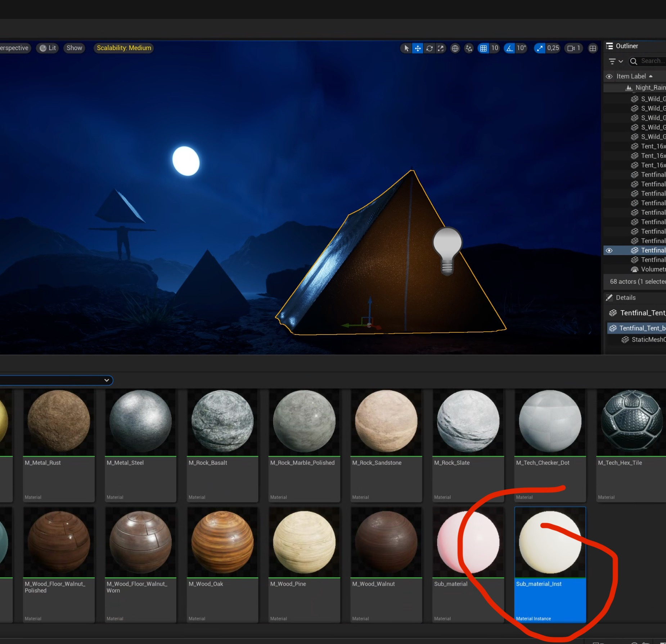Screen dimensions: 666x644
Task: Open the Perspective viewport mode menu
Action: (15, 48)
